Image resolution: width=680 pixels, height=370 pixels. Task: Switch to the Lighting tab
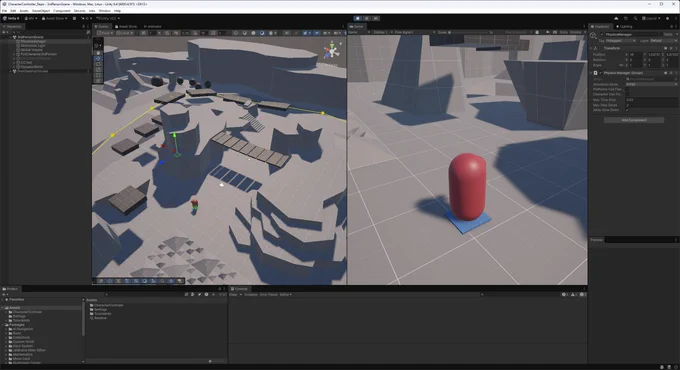pos(624,26)
